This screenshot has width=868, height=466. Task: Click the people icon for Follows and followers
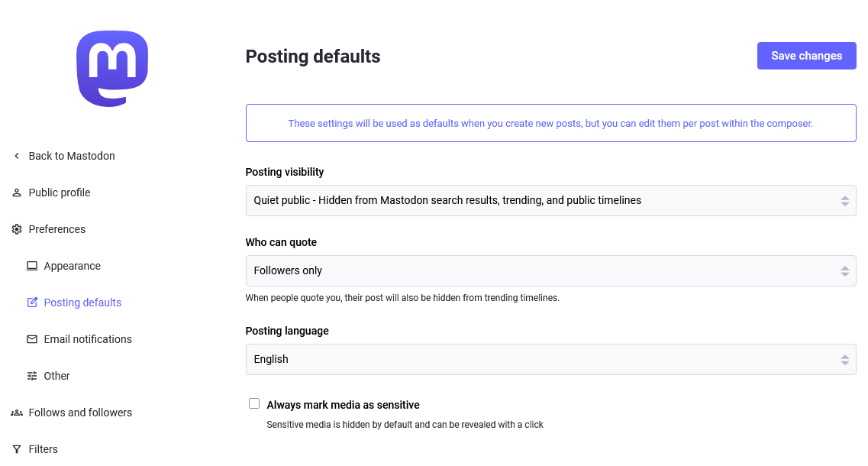click(17, 413)
